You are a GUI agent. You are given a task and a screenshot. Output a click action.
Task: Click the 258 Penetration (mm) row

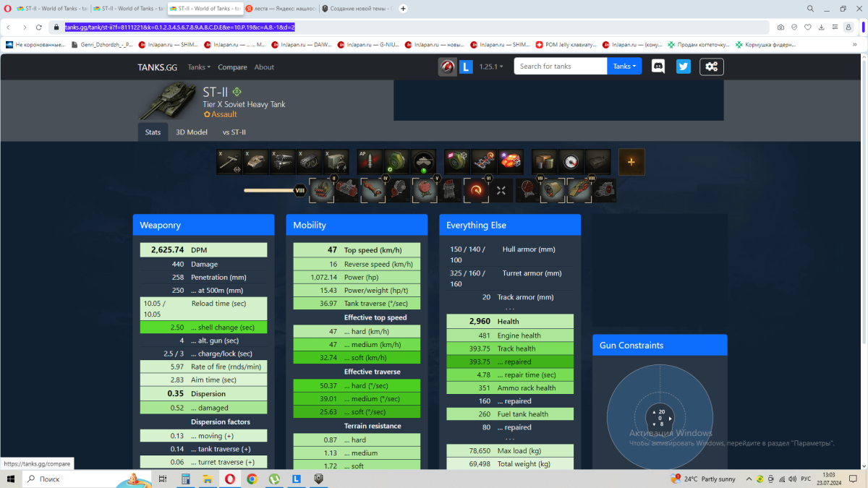pyautogui.click(x=203, y=277)
